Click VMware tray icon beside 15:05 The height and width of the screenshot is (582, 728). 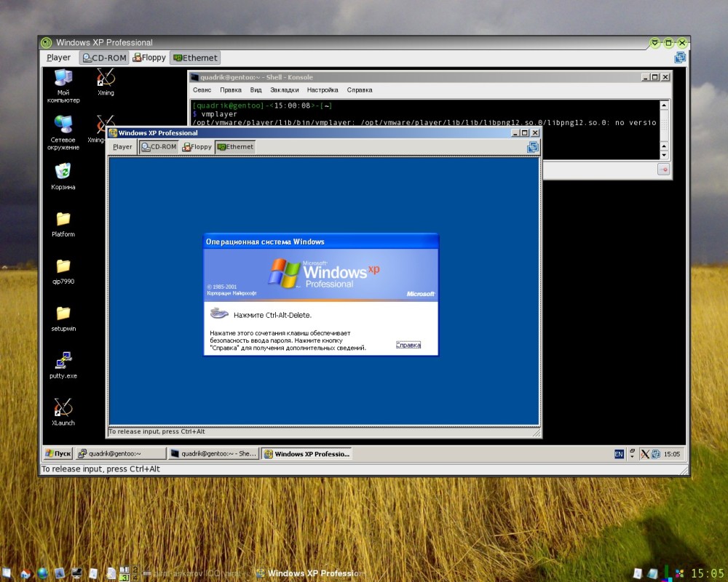pyautogui.click(x=656, y=454)
